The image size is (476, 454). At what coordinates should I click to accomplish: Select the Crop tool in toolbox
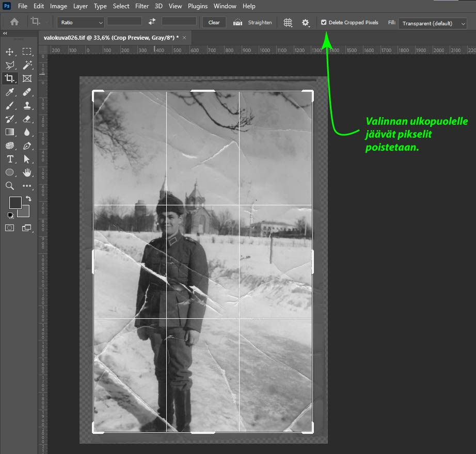(10, 78)
